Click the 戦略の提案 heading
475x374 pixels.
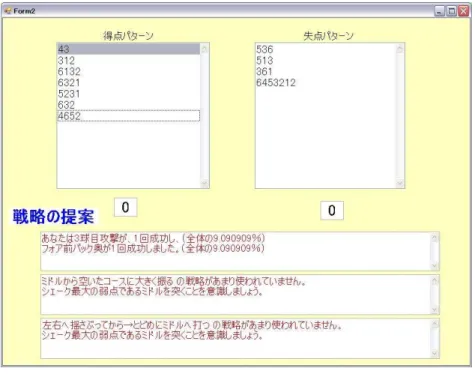click(53, 217)
